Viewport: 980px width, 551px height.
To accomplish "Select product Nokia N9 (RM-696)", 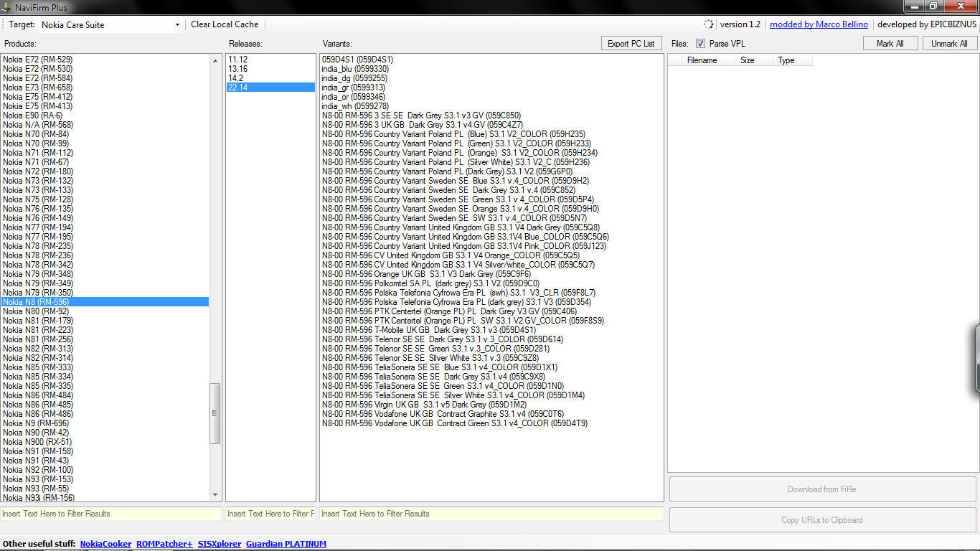I will [x=105, y=423].
